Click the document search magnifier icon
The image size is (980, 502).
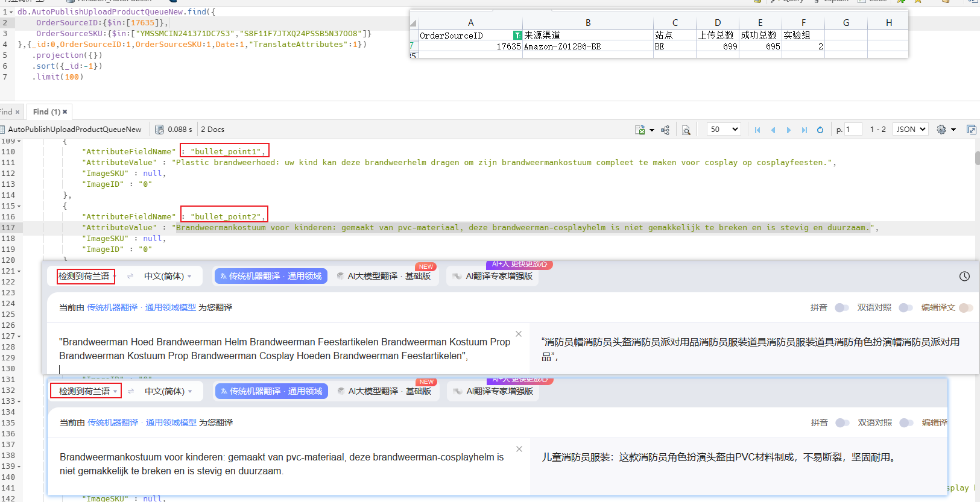pos(686,130)
